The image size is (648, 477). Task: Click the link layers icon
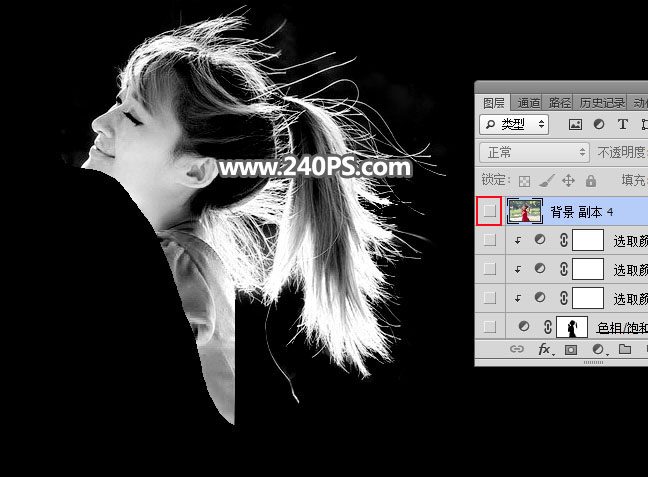(x=517, y=349)
